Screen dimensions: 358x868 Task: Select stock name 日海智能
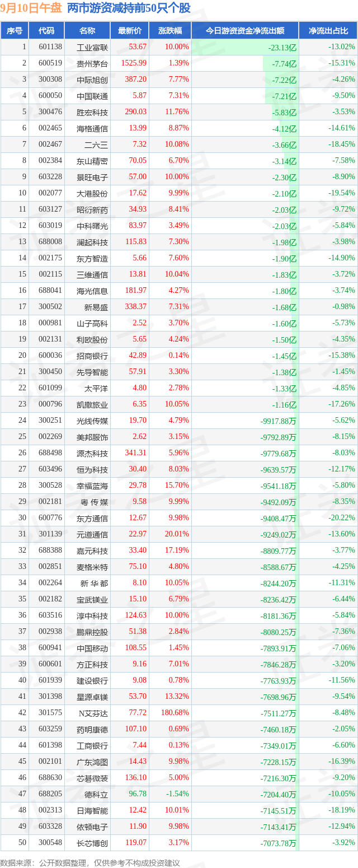tap(92, 810)
